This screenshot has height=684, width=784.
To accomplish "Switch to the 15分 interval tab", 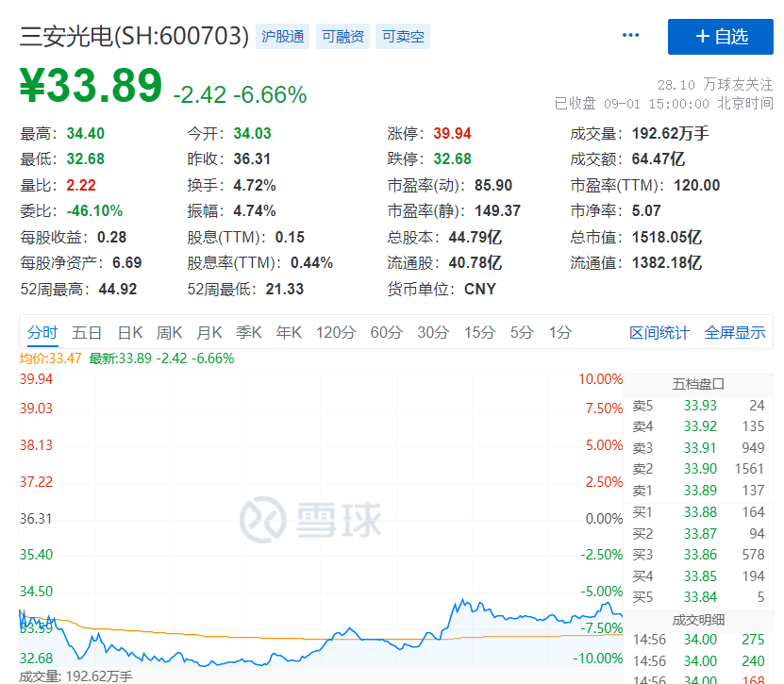I will [479, 332].
